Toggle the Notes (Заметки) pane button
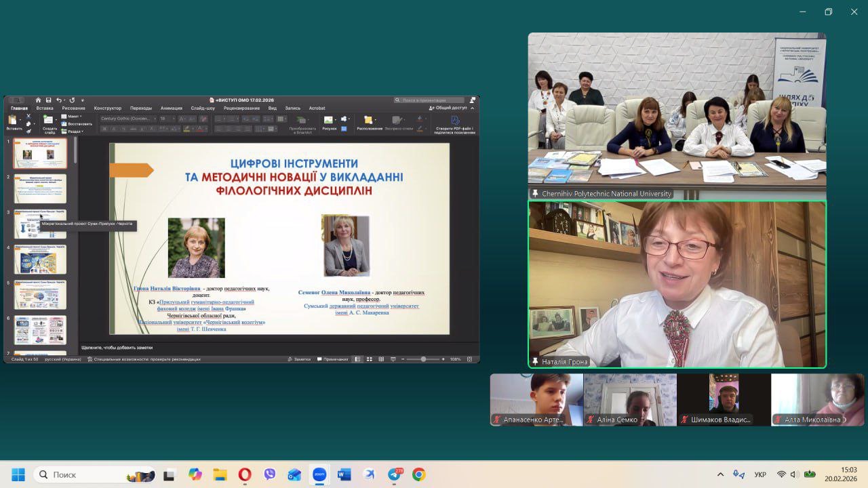The width and height of the screenshot is (868, 488). pos(299,359)
